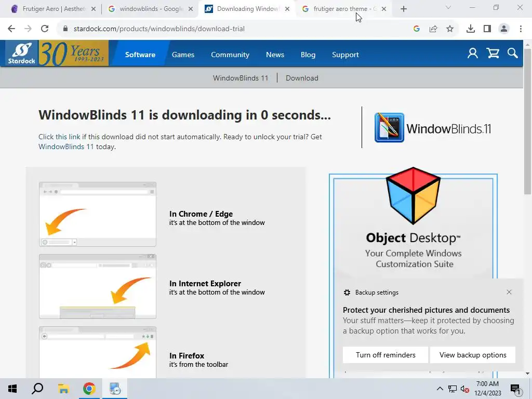
Task: Click the 'Object Desktop' heading text
Action: coord(413,238)
